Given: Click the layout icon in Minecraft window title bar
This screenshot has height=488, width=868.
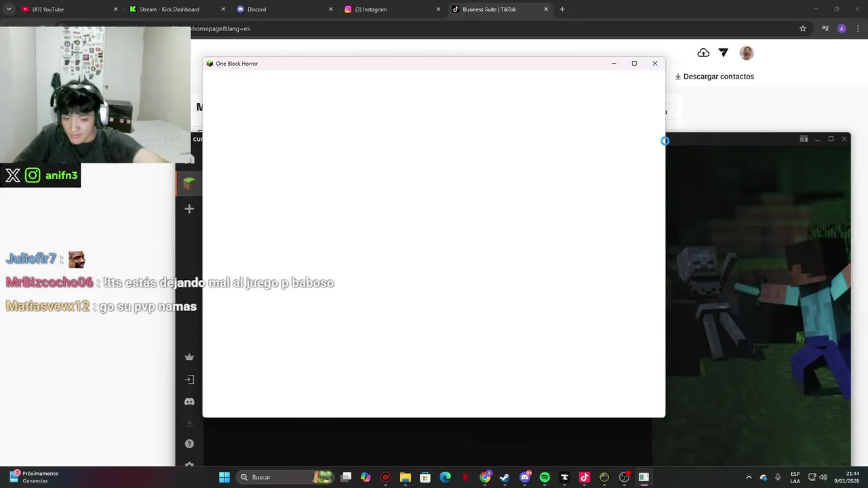Looking at the screenshot, I should [804, 139].
